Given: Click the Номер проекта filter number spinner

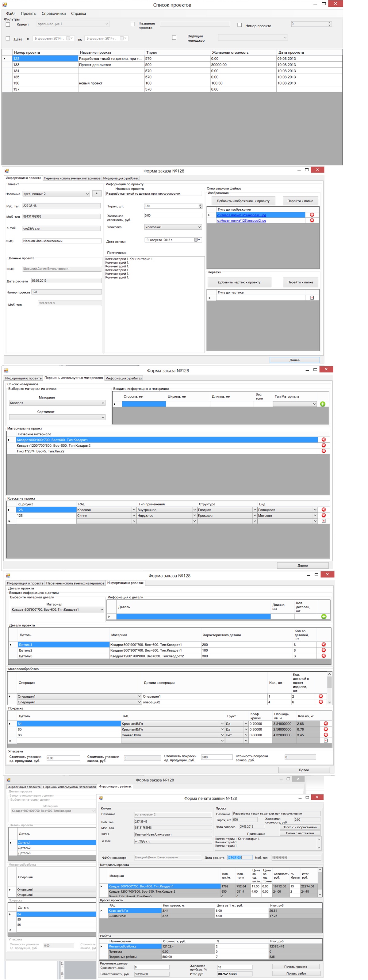Looking at the screenshot, I should (330, 24).
